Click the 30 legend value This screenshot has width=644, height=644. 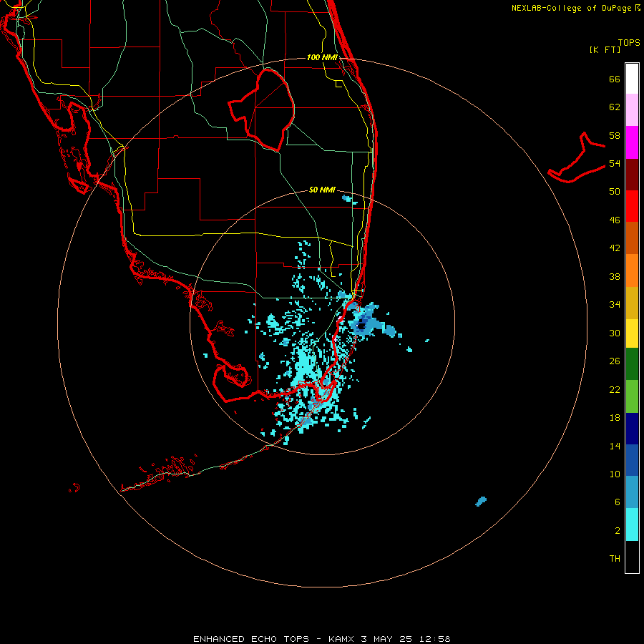coord(615,333)
